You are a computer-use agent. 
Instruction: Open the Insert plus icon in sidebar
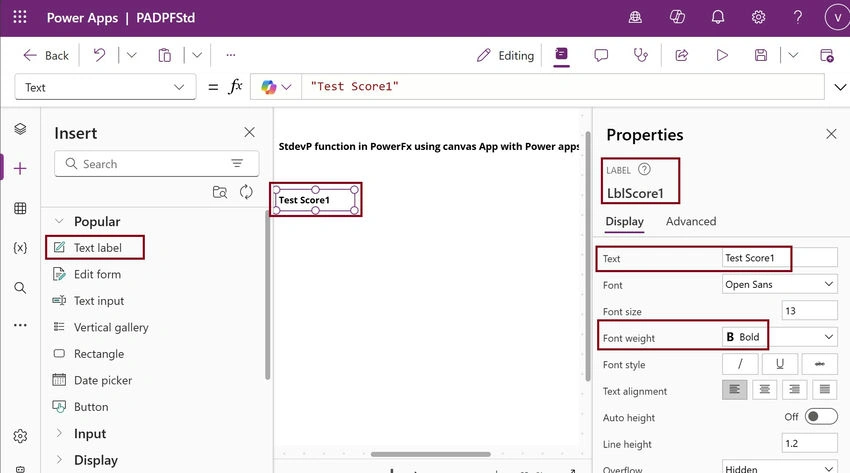click(x=20, y=169)
